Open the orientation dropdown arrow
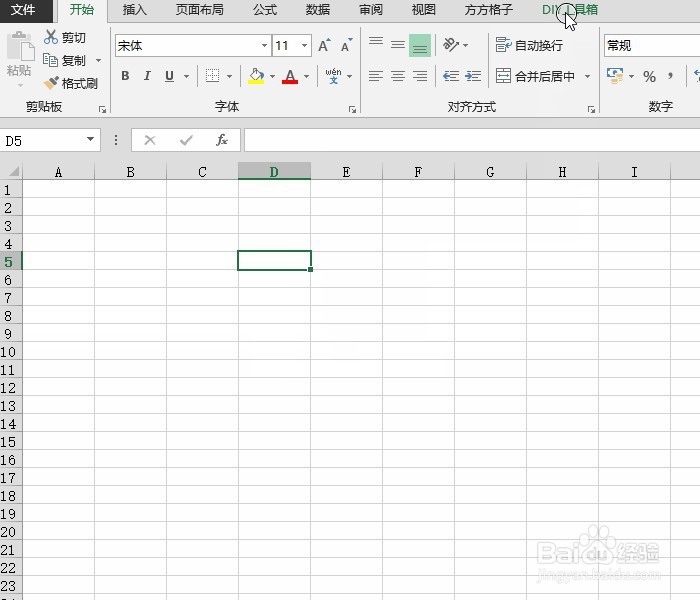Viewport: 700px width, 600px height. click(x=466, y=45)
